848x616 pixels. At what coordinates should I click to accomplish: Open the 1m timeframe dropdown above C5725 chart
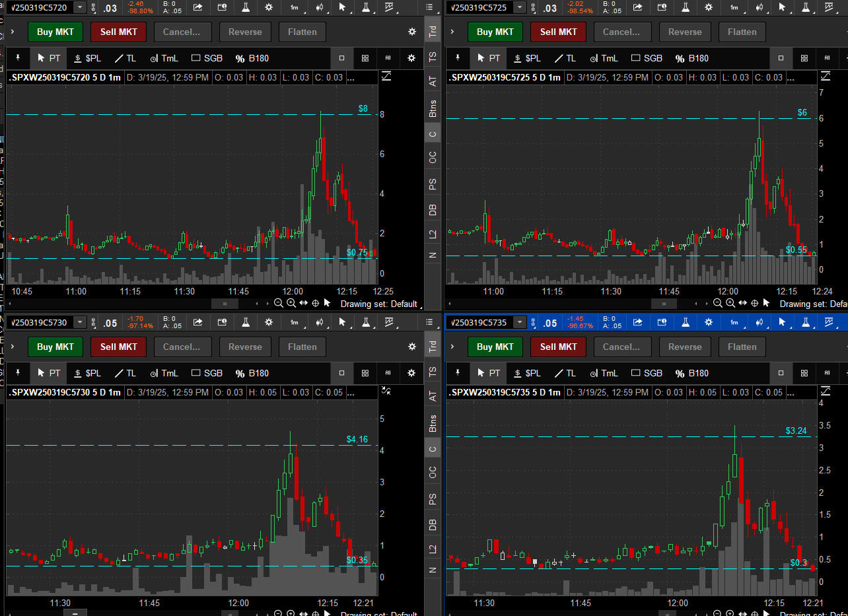[x=734, y=7]
